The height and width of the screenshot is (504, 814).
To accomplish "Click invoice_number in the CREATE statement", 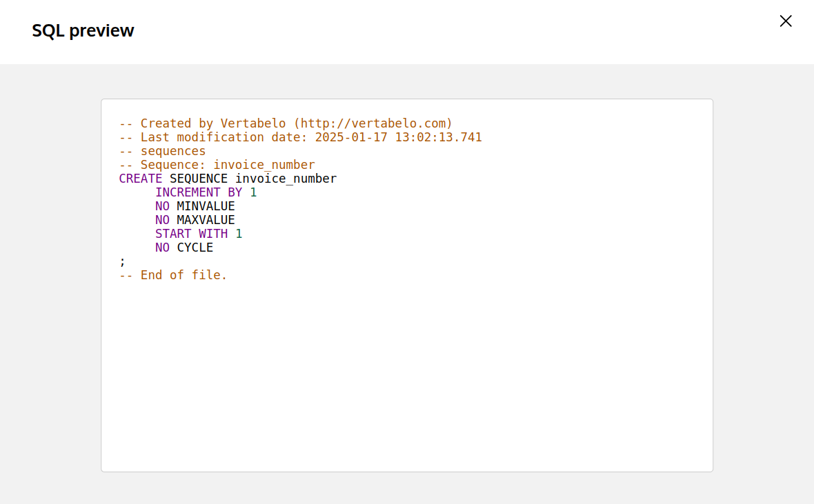I will pyautogui.click(x=286, y=179).
